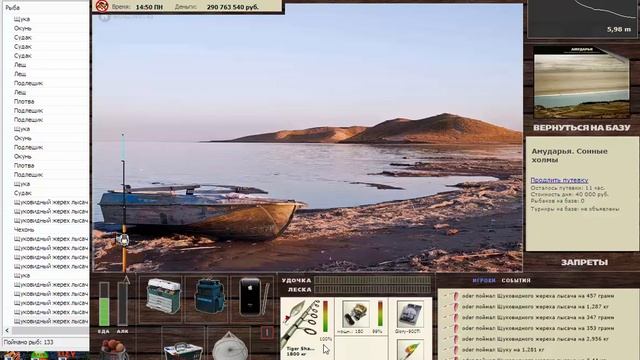
Task: Click the location title Амударья. Сонные холмы
Action: 569,156
